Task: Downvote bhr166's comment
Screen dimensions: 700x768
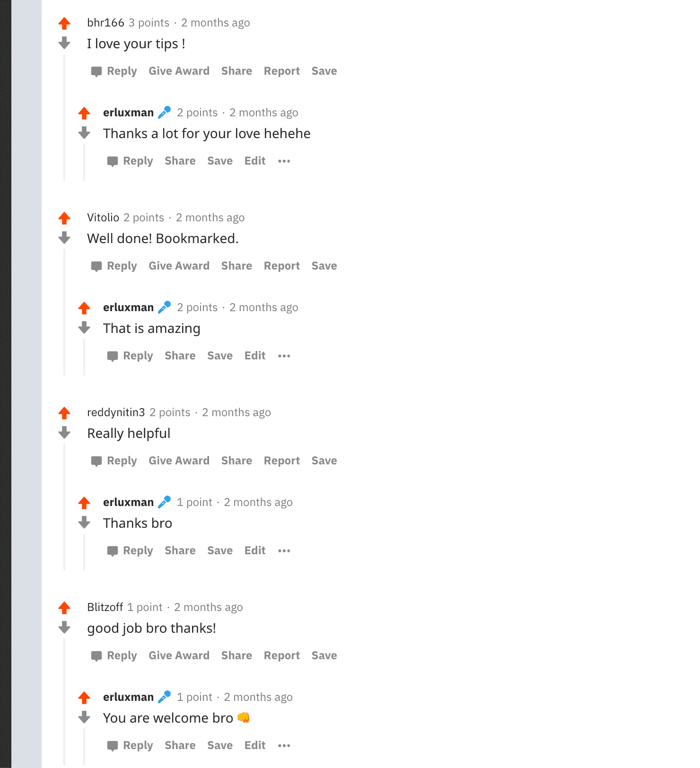Action: coord(64,43)
